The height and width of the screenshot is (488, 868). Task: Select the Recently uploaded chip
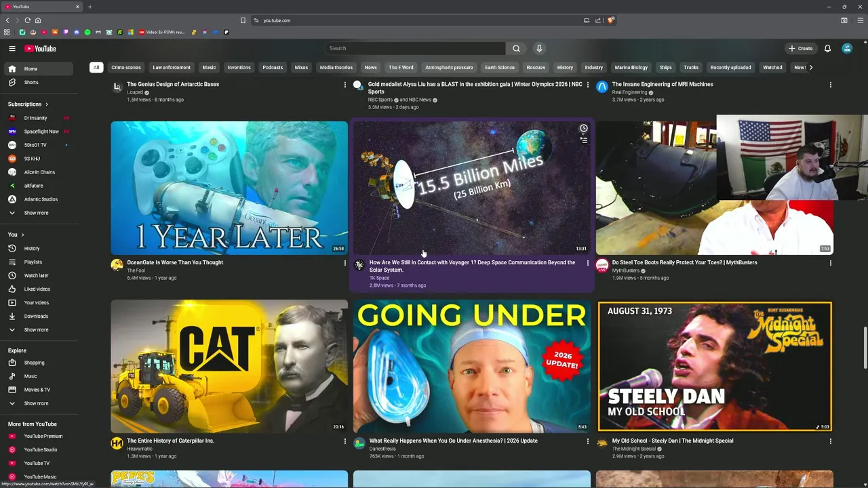[x=730, y=67]
